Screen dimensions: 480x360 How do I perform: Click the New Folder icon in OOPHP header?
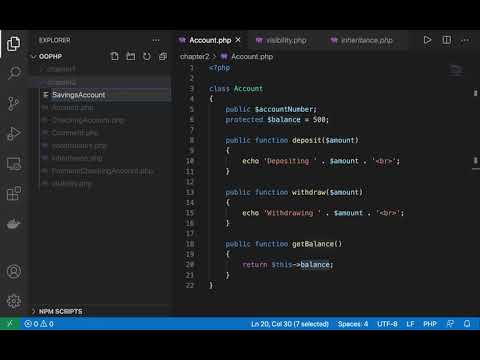131,56
